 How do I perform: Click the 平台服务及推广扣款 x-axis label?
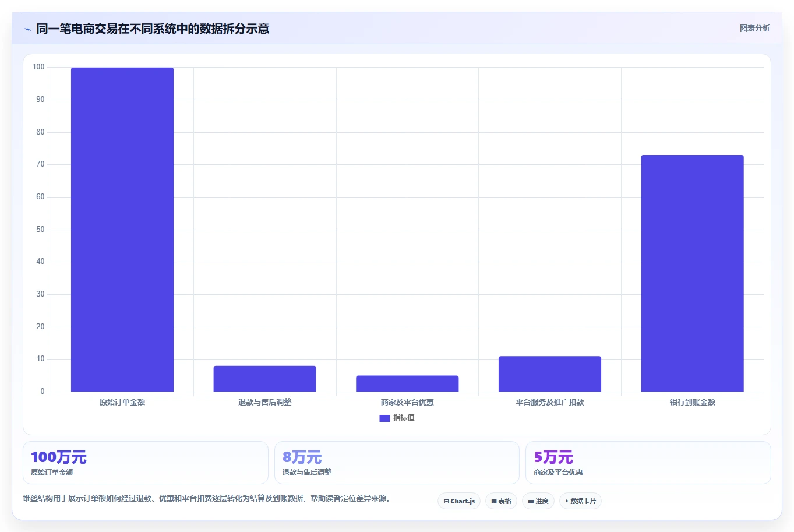(x=550, y=402)
